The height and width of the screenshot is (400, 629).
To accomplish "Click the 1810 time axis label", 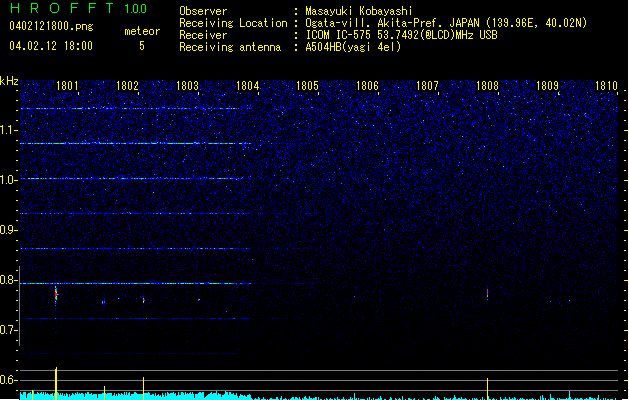I will [607, 86].
